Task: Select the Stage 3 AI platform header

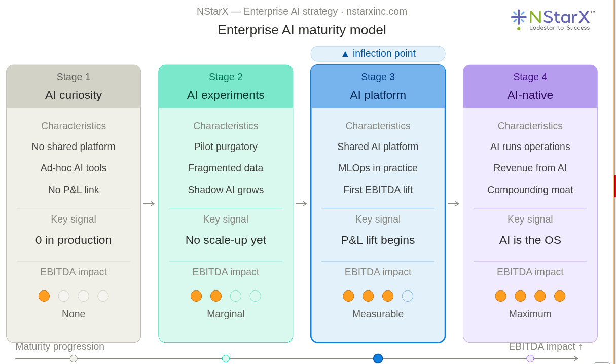Action: click(378, 87)
